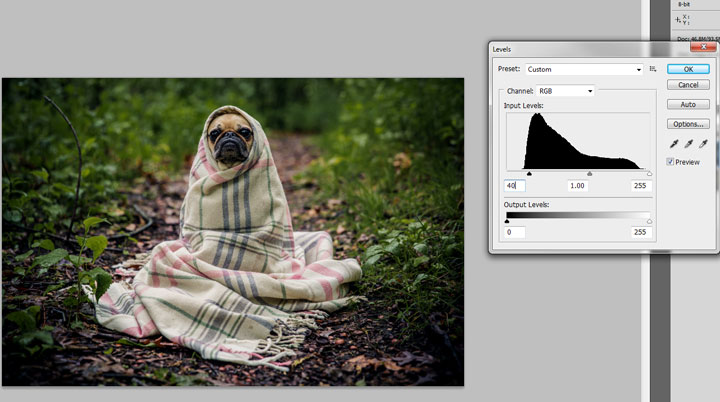Cancel the Levels dialog
Image resolution: width=720 pixels, height=402 pixels.
pyautogui.click(x=688, y=85)
